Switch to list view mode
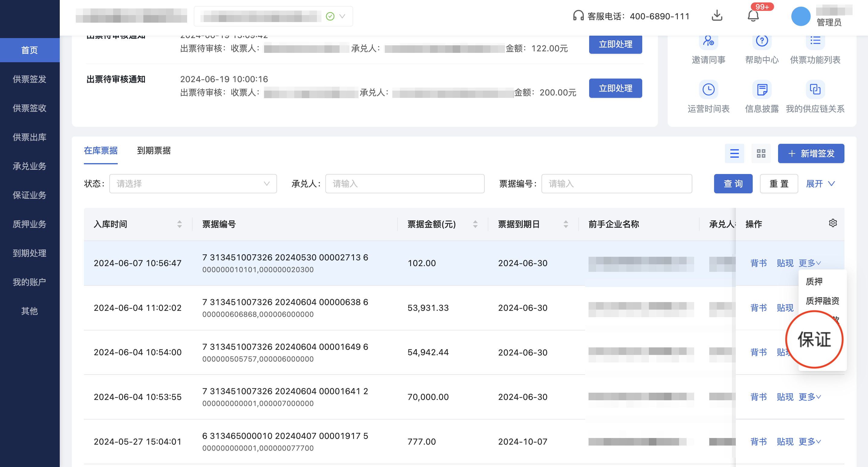The height and width of the screenshot is (467, 868). tap(735, 153)
